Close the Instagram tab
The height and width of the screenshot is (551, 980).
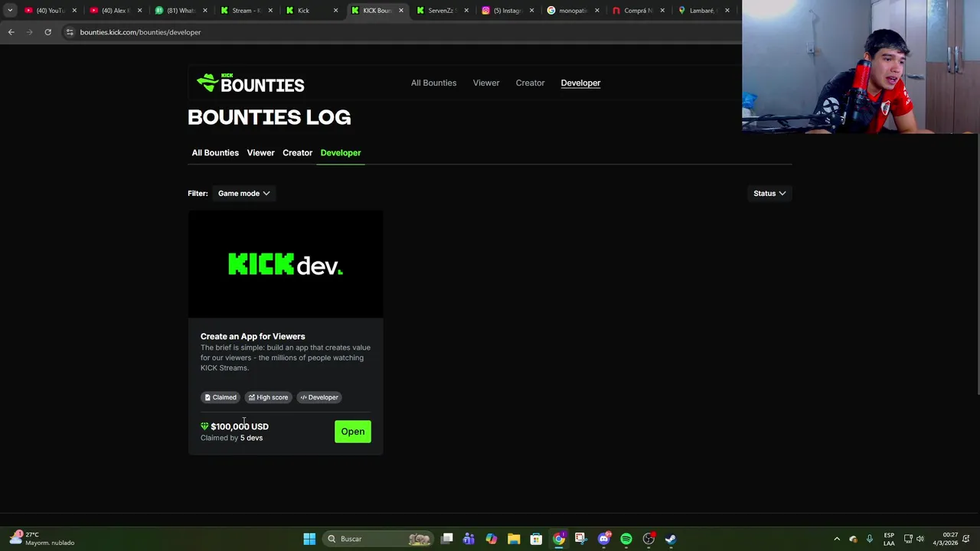[x=531, y=11]
